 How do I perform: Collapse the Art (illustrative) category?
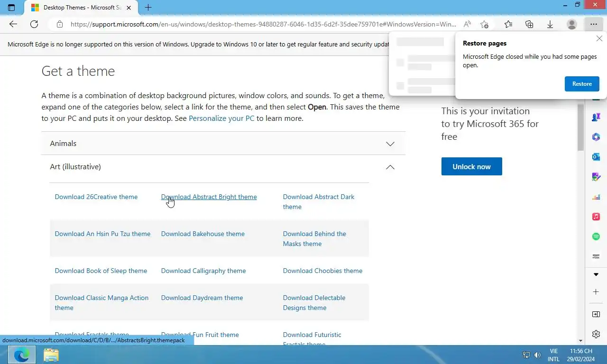(223, 167)
